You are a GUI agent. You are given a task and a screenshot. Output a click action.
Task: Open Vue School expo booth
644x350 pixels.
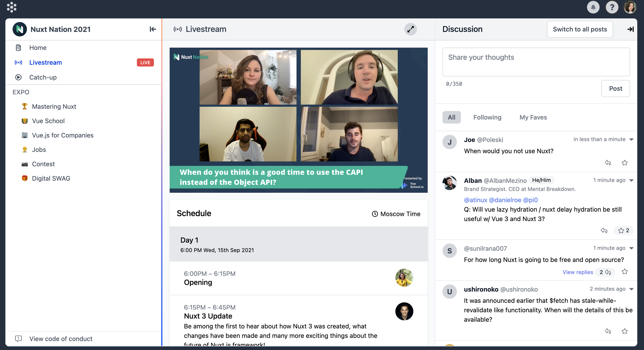(48, 121)
